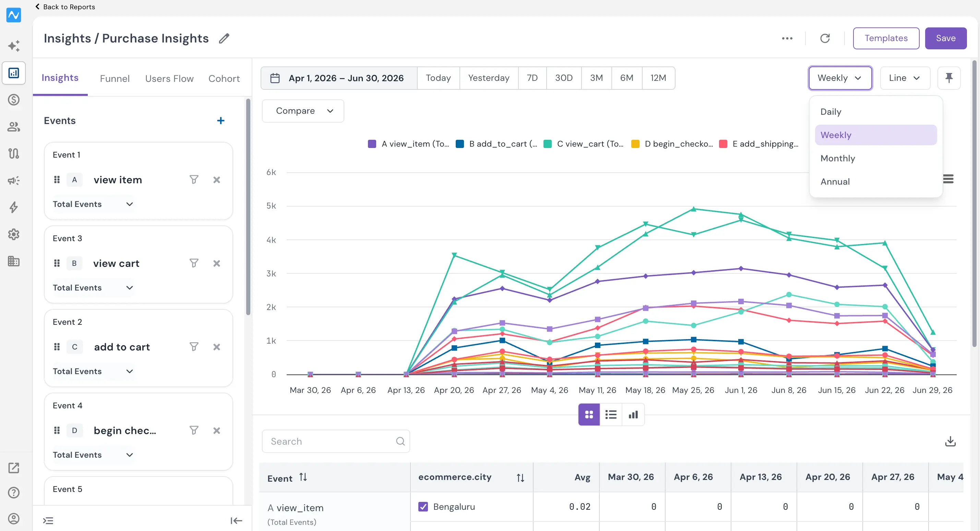Click the table Search field
This screenshot has width=980, height=531.
[x=336, y=441]
